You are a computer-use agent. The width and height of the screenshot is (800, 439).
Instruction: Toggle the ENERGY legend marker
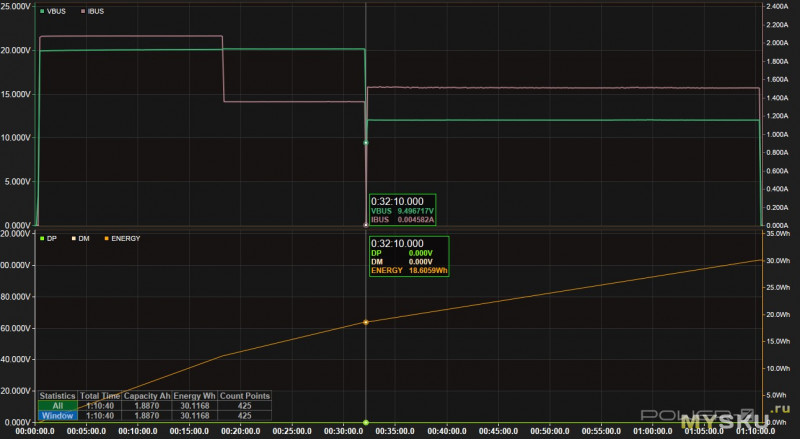tap(107, 238)
